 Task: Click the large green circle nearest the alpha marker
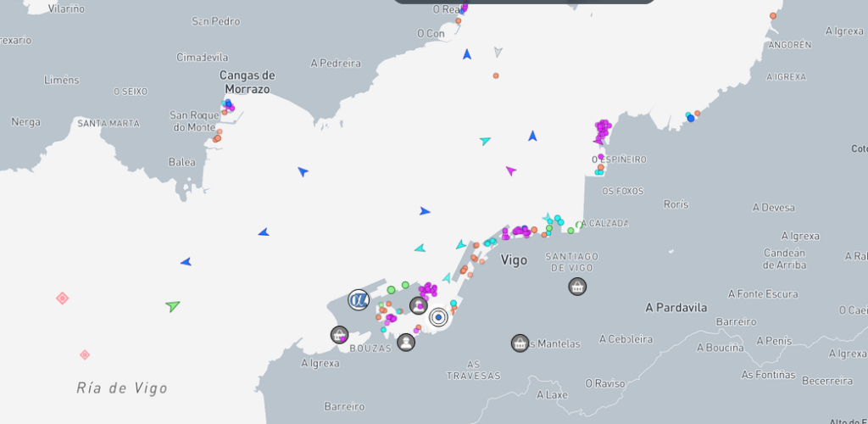point(391,289)
